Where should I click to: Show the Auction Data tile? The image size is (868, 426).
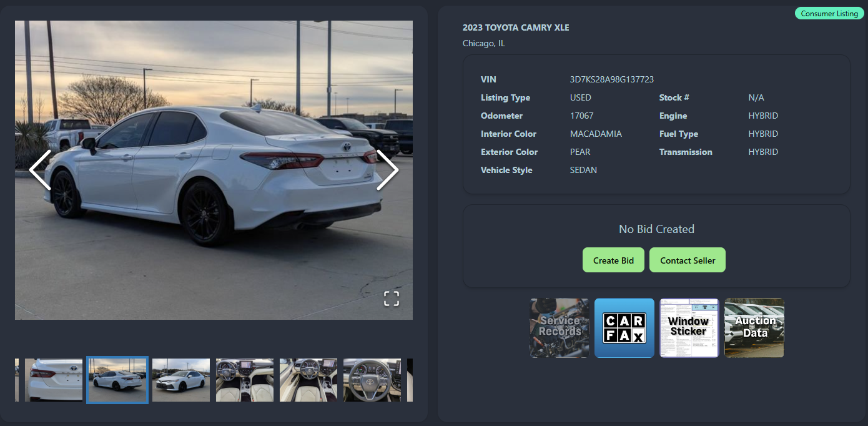pos(754,328)
